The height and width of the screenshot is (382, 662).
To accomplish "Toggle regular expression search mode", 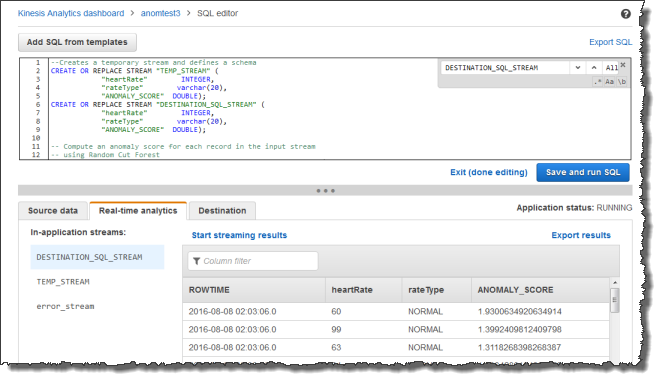I will click(x=597, y=81).
